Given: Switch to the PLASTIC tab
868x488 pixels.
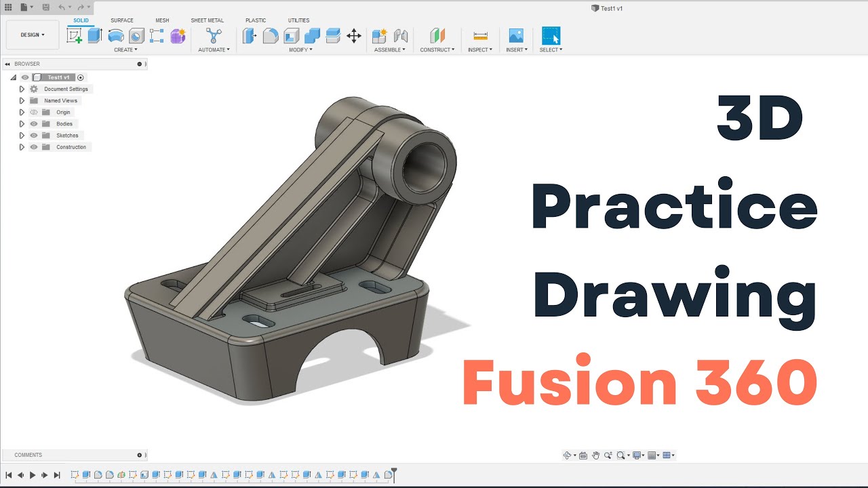Looking at the screenshot, I should pyautogui.click(x=256, y=20).
